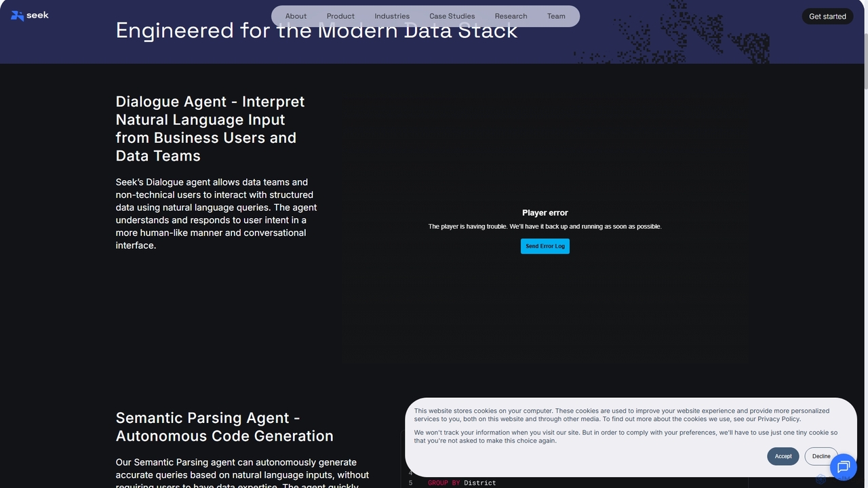
Task: Decline the cookies
Action: coord(821,456)
